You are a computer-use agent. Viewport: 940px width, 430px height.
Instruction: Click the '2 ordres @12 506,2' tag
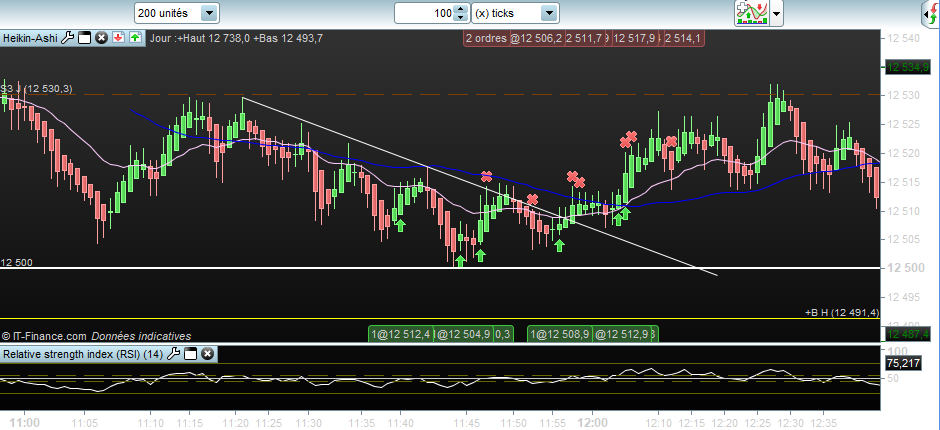pos(514,38)
